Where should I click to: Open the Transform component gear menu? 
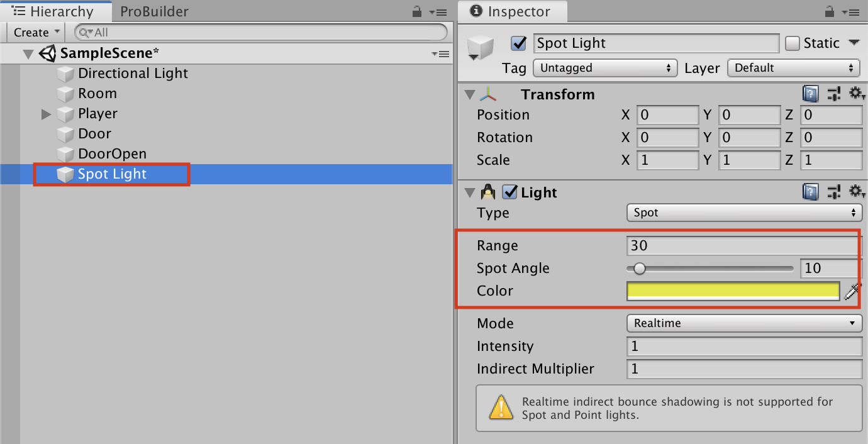coord(855,94)
